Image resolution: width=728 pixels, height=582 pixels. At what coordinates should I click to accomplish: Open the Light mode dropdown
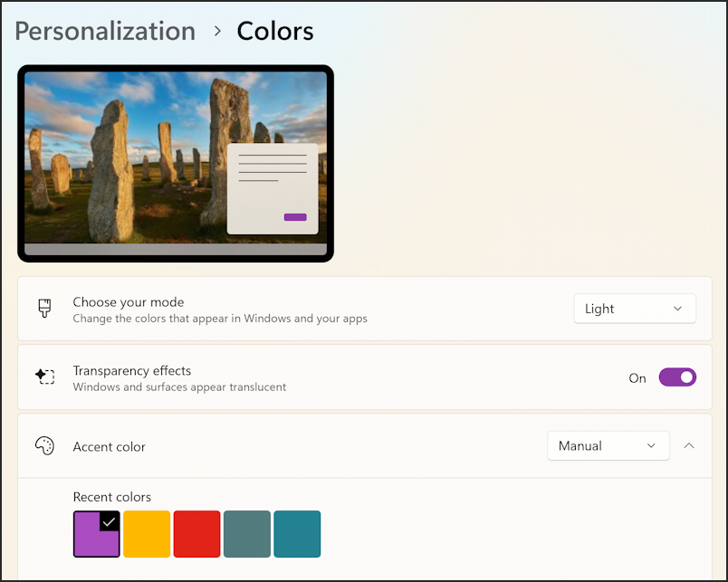coord(635,309)
